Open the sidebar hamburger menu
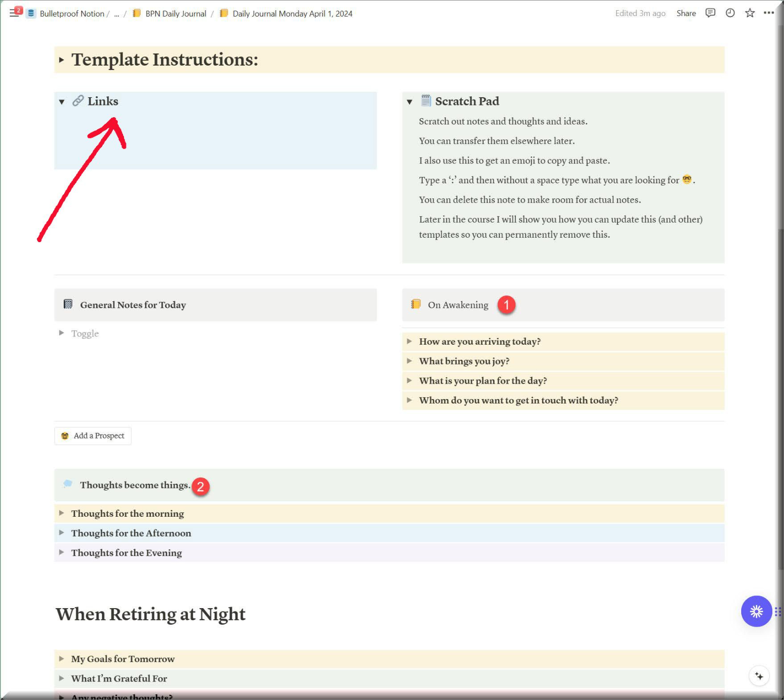 [14, 13]
